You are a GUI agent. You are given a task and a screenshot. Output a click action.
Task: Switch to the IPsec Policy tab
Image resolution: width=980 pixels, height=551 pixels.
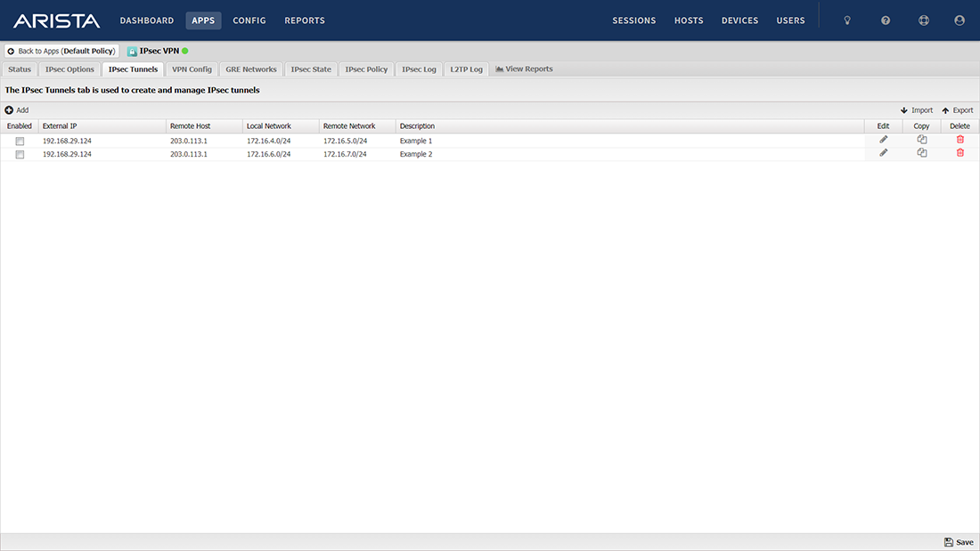click(x=366, y=69)
